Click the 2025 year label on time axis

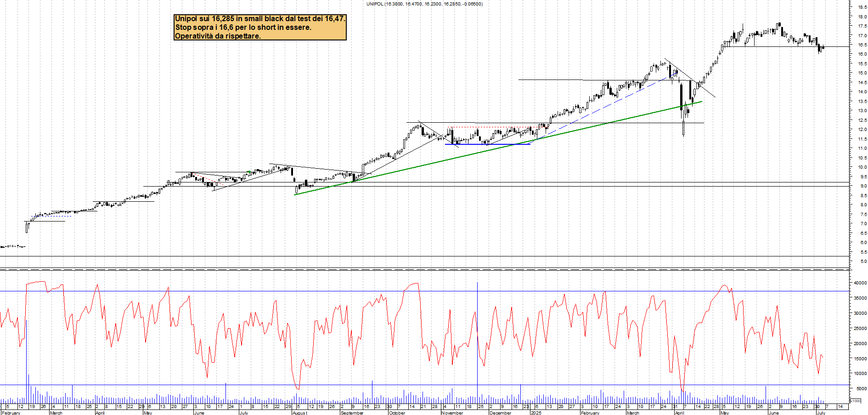point(536,413)
